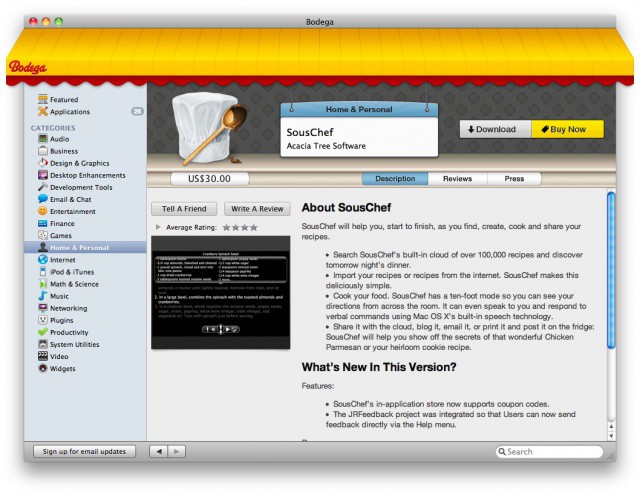640x495 pixels.
Task: Select the Audio category icon
Action: [x=43, y=139]
